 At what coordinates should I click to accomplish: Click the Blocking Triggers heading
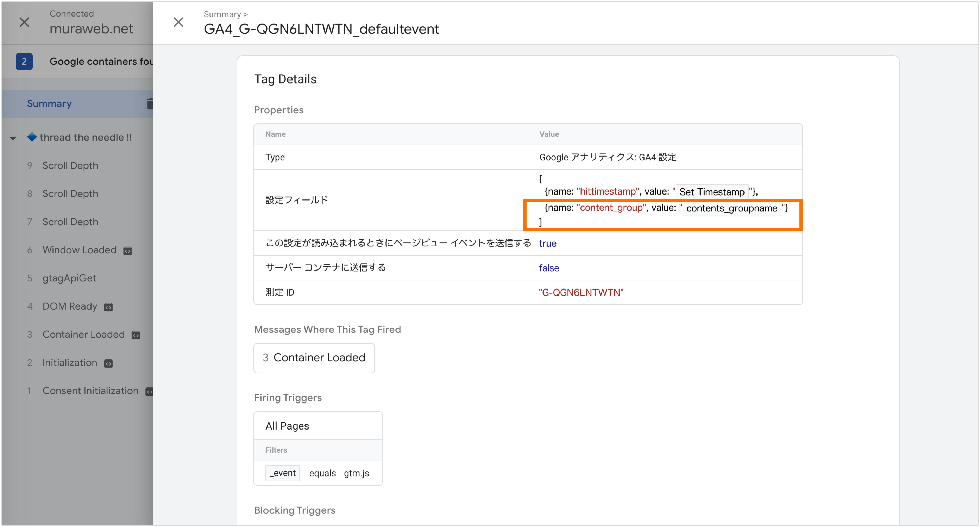(x=294, y=510)
